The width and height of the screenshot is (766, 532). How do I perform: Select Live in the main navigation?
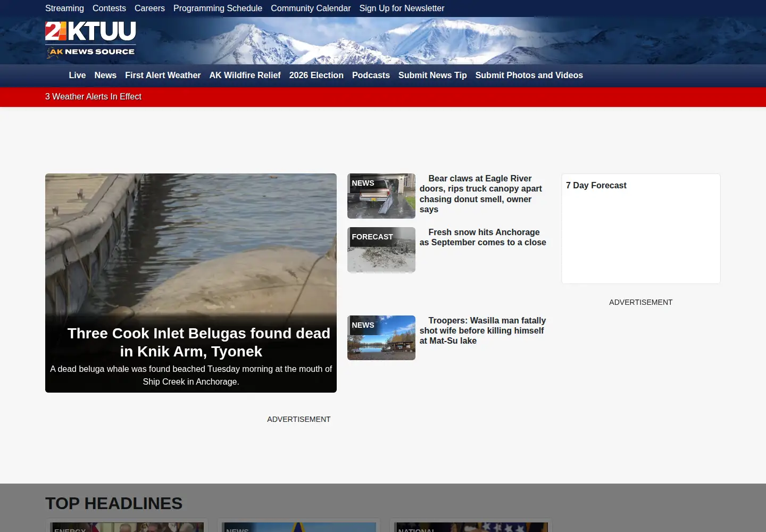pos(77,76)
